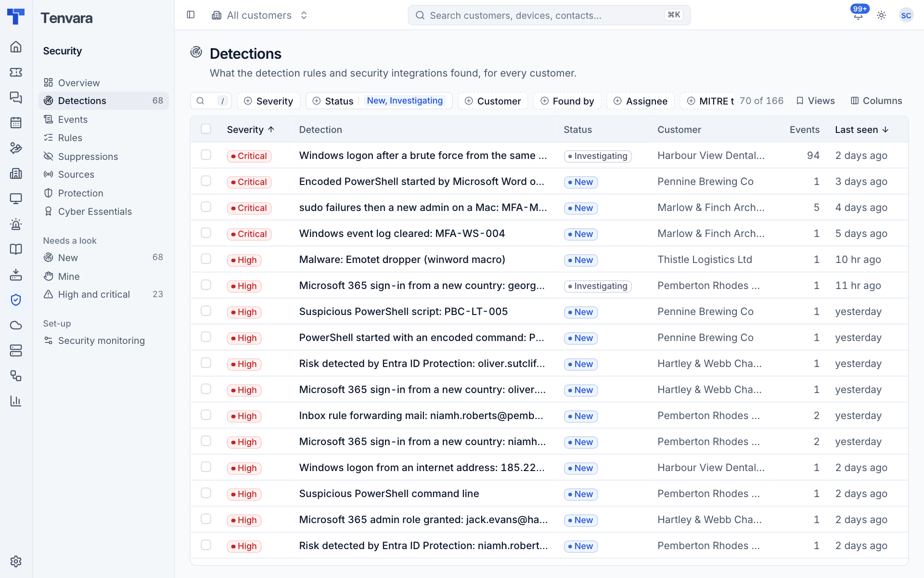
Task: Tick checkbox for Malware: Emotet dropper row
Action: 206,259
